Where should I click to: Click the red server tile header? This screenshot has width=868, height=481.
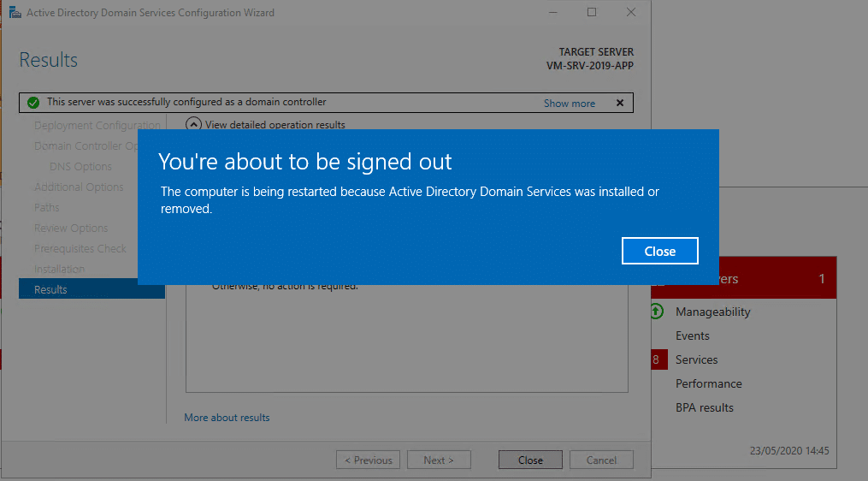(777, 278)
